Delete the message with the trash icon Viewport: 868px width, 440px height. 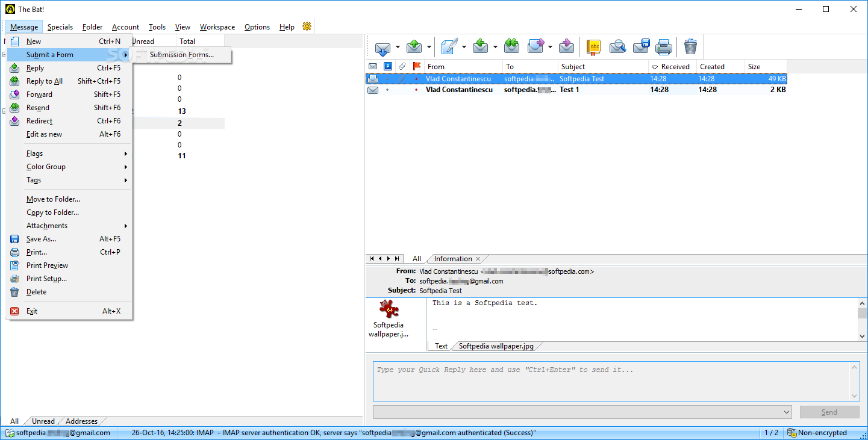[x=690, y=46]
